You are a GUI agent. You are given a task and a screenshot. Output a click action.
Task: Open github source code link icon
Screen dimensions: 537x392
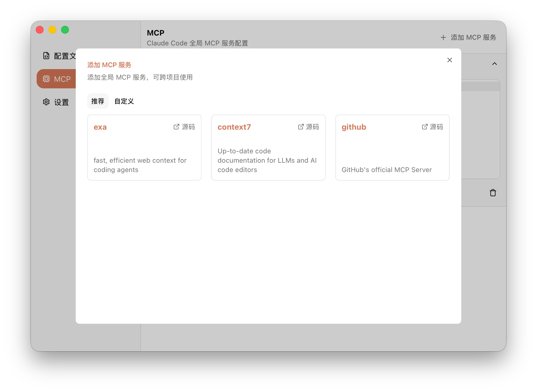[425, 127]
